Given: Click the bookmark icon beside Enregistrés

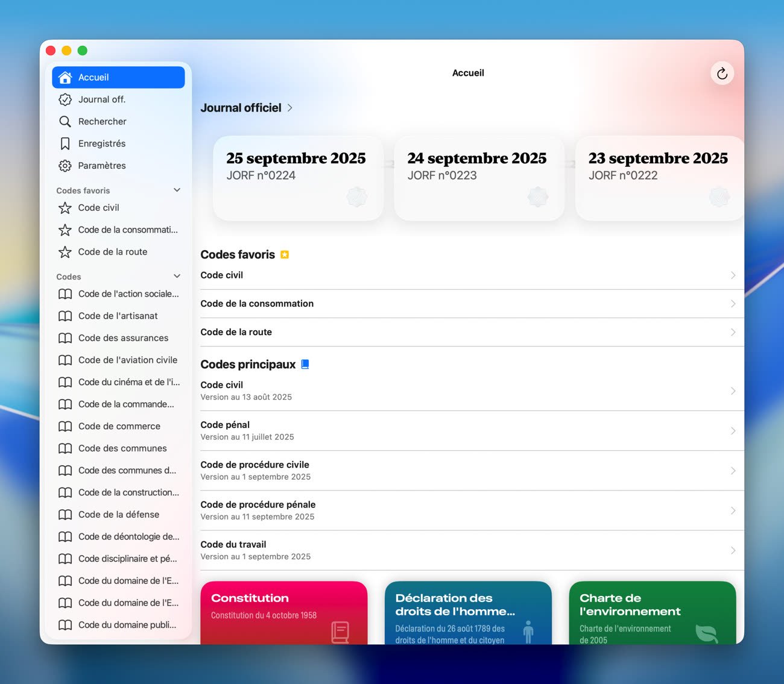Looking at the screenshot, I should [x=65, y=143].
